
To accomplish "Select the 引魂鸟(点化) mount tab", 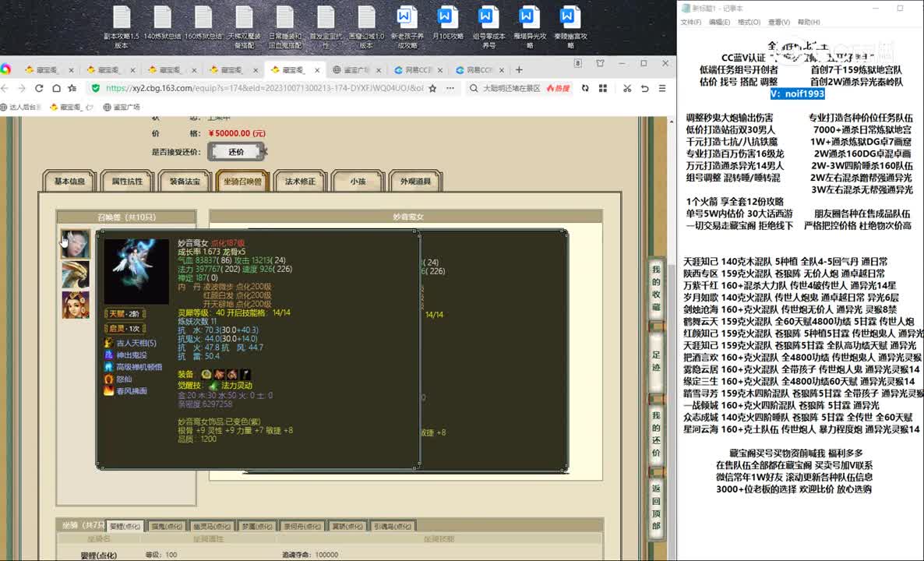I will click(x=393, y=526).
